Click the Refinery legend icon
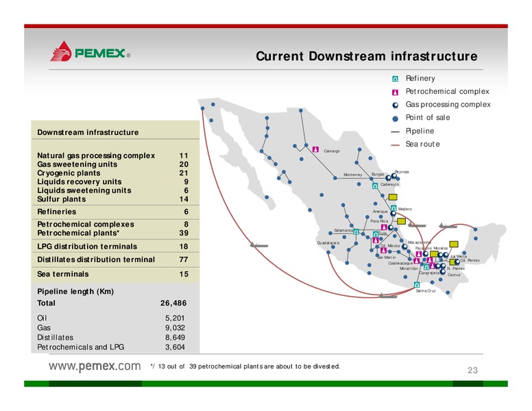Image resolution: width=532 pixels, height=411 pixels. [x=396, y=79]
